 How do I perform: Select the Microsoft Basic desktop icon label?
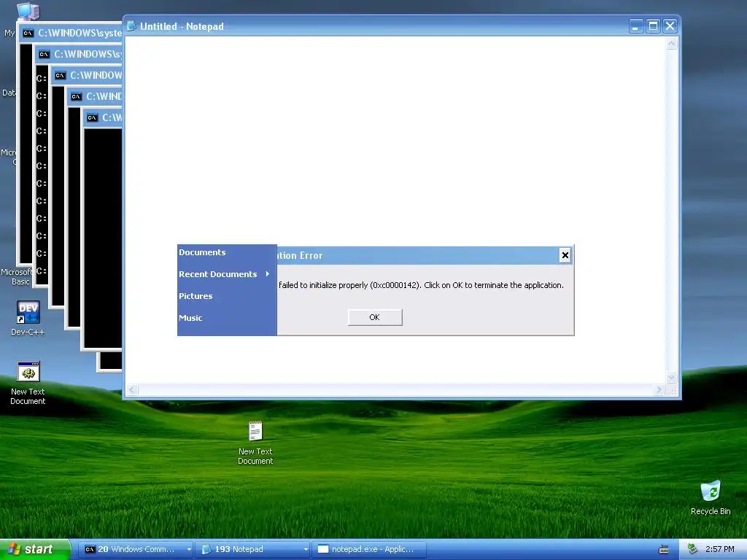pos(16,276)
